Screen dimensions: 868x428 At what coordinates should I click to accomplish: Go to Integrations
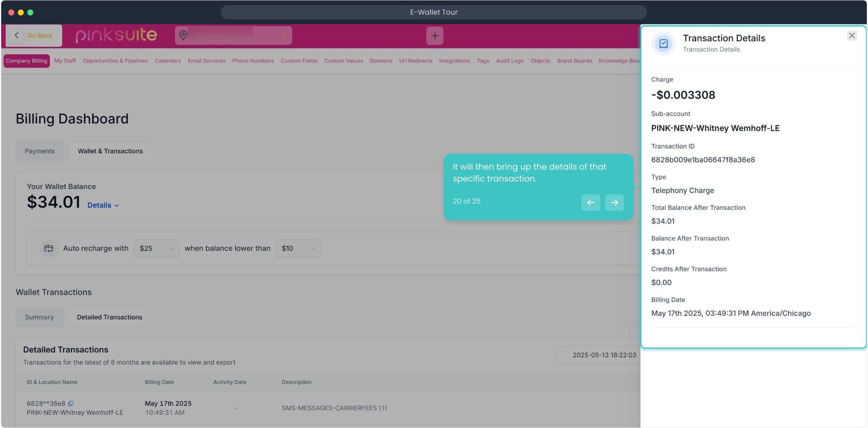(454, 61)
